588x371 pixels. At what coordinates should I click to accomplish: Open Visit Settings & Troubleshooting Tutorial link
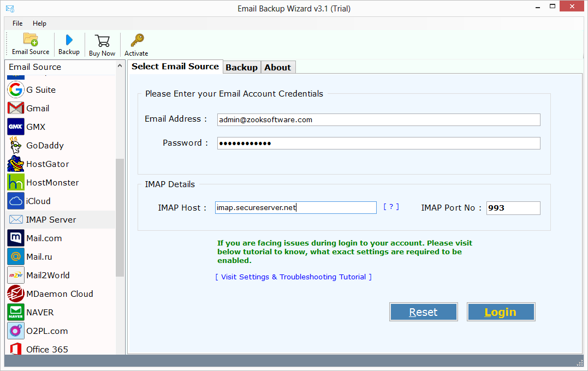coord(294,277)
